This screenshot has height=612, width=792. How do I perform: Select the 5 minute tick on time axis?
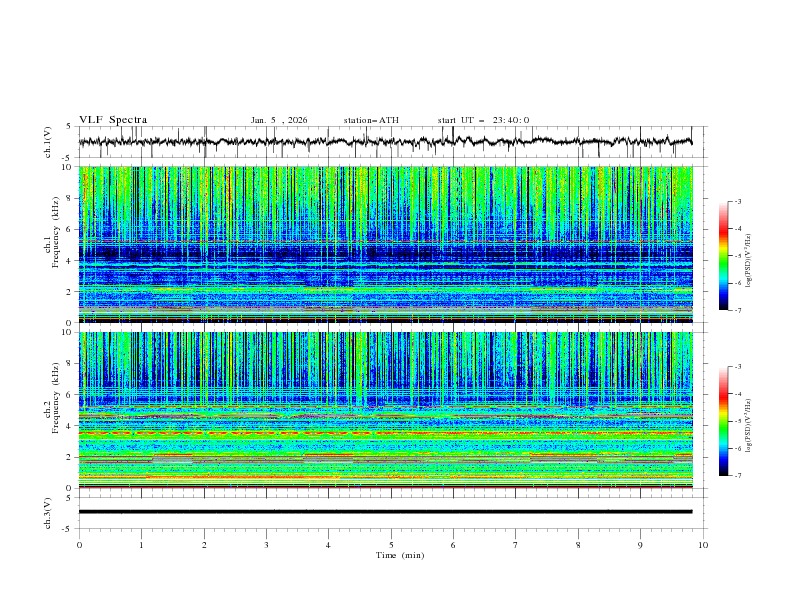pyautogui.click(x=391, y=546)
